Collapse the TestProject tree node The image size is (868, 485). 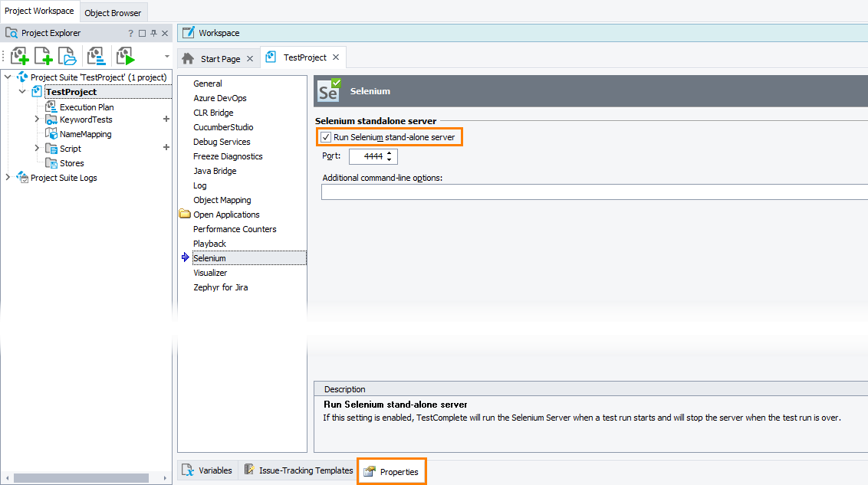point(22,92)
